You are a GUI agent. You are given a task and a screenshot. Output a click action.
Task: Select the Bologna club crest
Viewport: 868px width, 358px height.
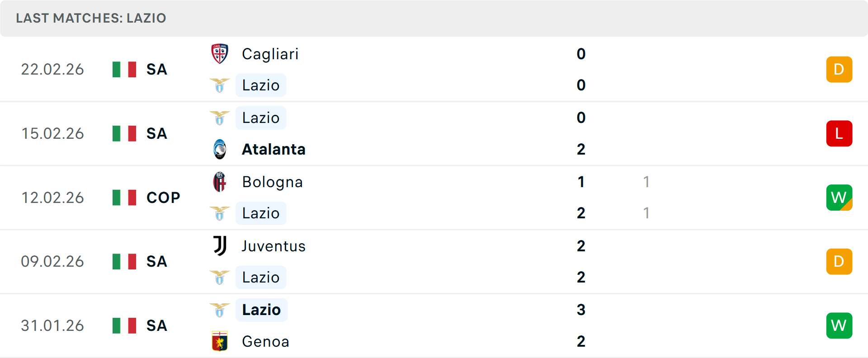tap(220, 182)
